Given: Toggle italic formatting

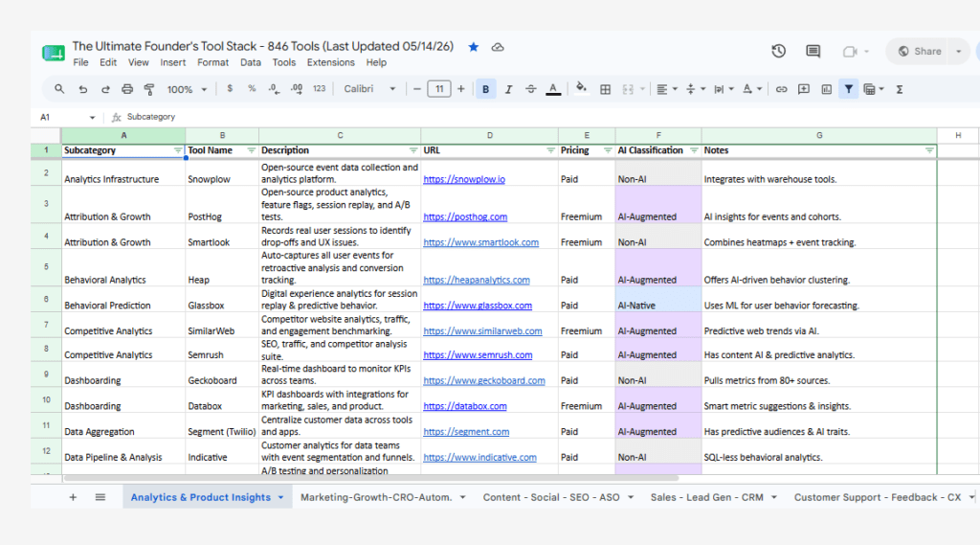Looking at the screenshot, I should click(x=509, y=89).
